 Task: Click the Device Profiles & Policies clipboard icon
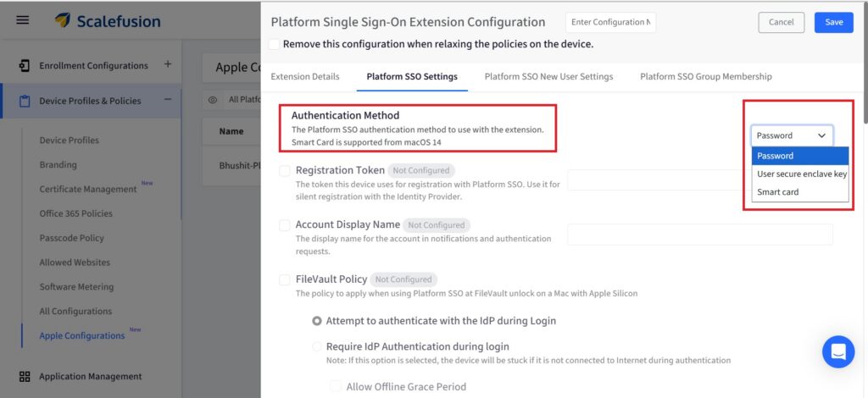pyautogui.click(x=25, y=101)
